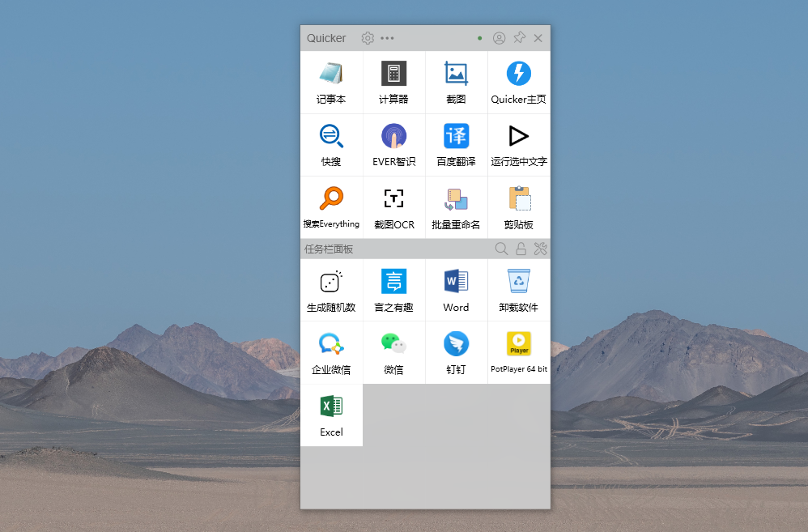
Task: Open 任务栏面板 tools wrench icon
Action: (x=540, y=249)
